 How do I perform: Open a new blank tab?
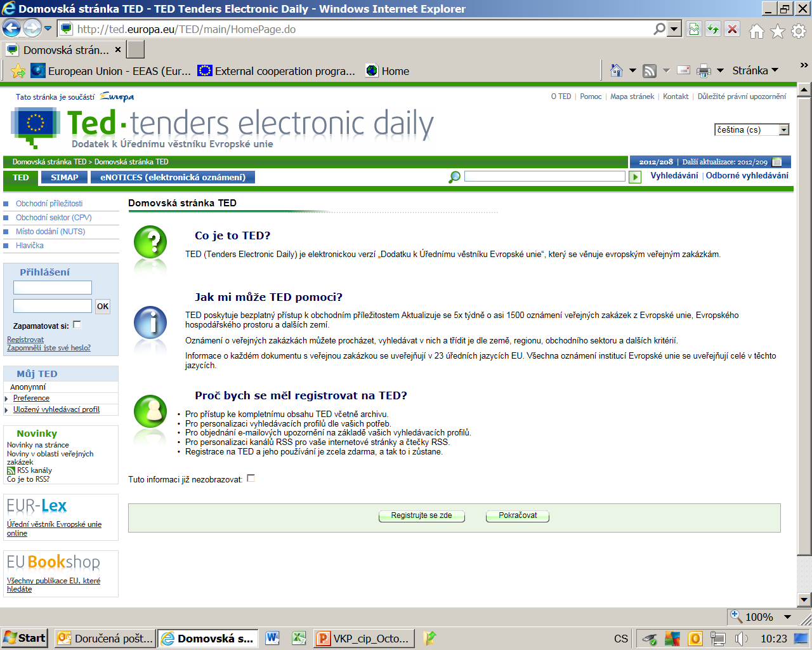pos(136,50)
